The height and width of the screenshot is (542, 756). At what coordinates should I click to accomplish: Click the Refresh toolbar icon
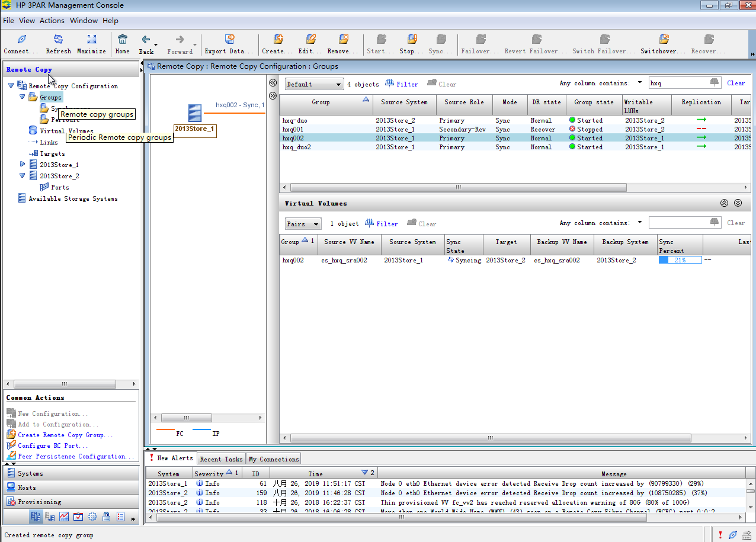[x=58, y=40]
